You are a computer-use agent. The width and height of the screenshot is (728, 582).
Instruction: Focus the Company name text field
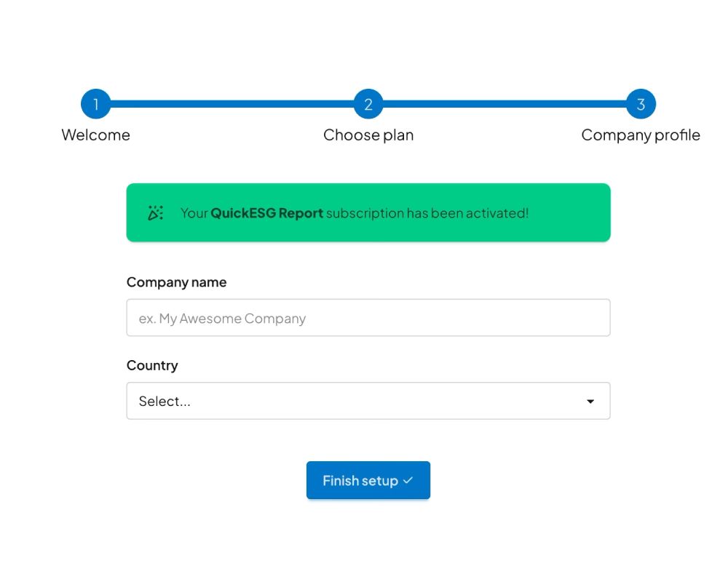368,318
